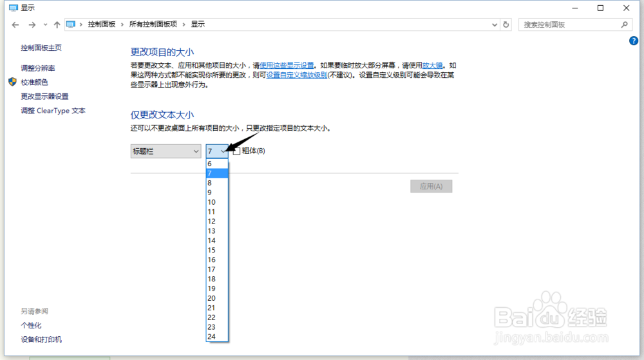
Task: Select font size 20
Action: click(x=217, y=298)
